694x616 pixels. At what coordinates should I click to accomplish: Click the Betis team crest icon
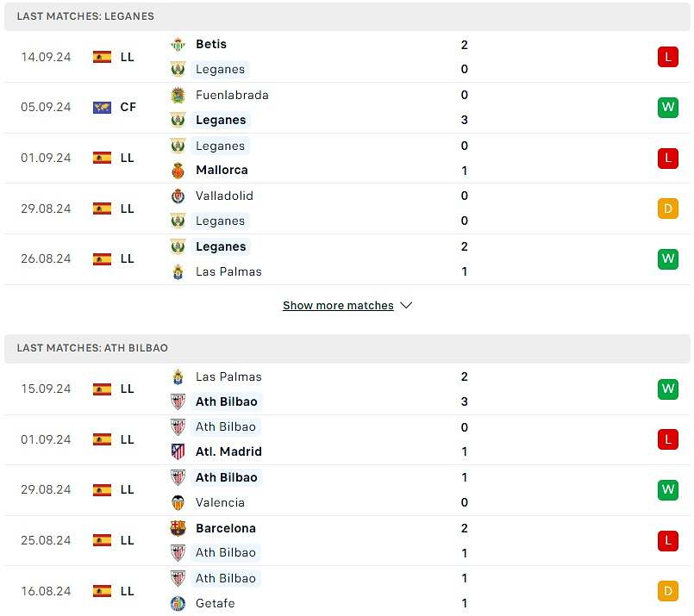(x=178, y=44)
